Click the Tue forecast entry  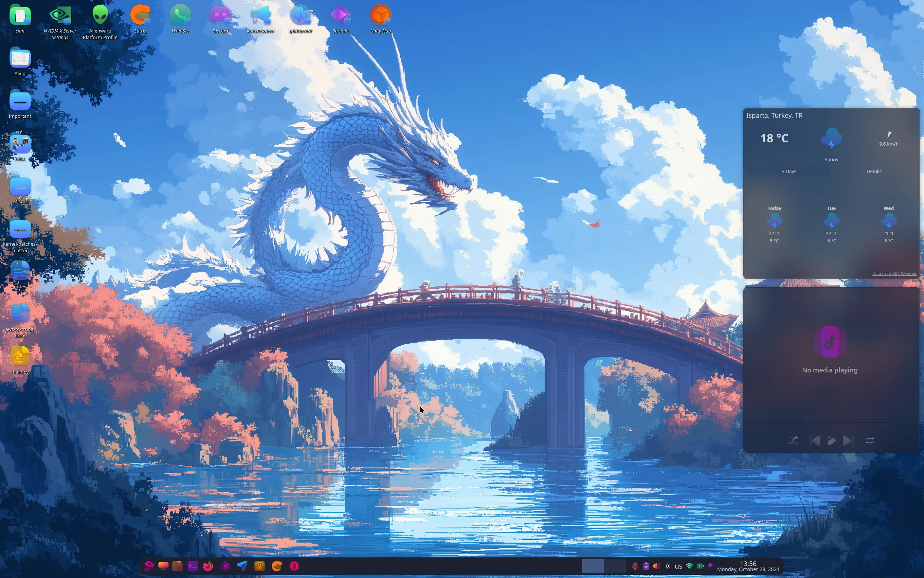(x=831, y=224)
